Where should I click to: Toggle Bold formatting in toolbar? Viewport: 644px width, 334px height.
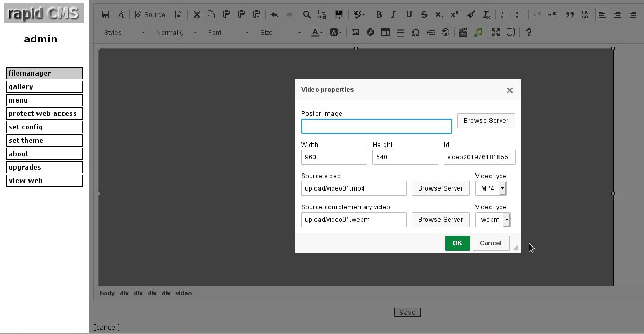point(379,15)
